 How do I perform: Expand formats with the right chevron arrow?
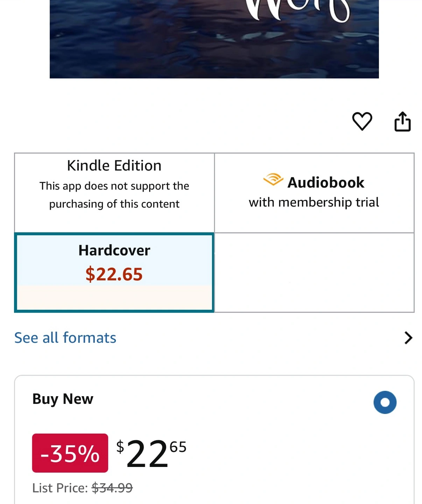(x=408, y=338)
